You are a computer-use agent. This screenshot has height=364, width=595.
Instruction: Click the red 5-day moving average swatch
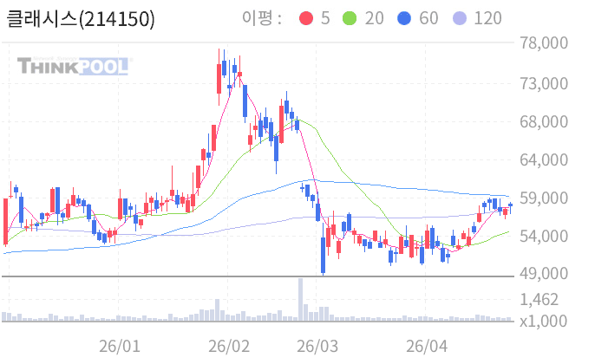306,18
